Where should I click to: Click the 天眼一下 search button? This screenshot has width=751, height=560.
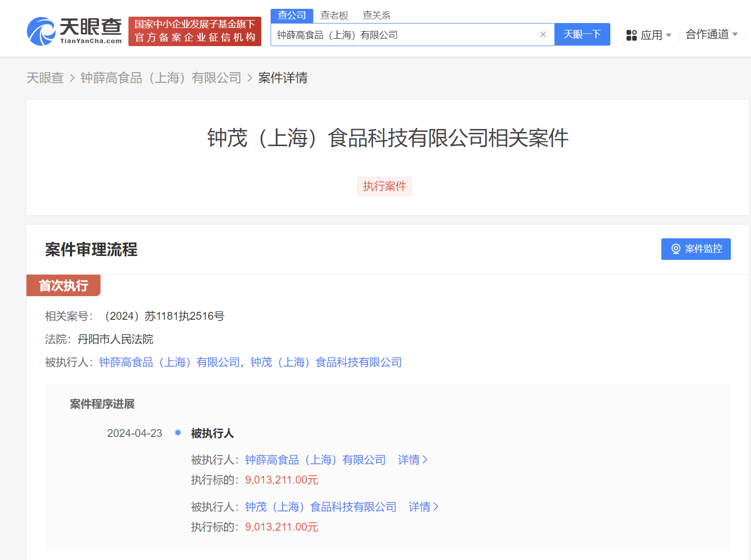582,34
